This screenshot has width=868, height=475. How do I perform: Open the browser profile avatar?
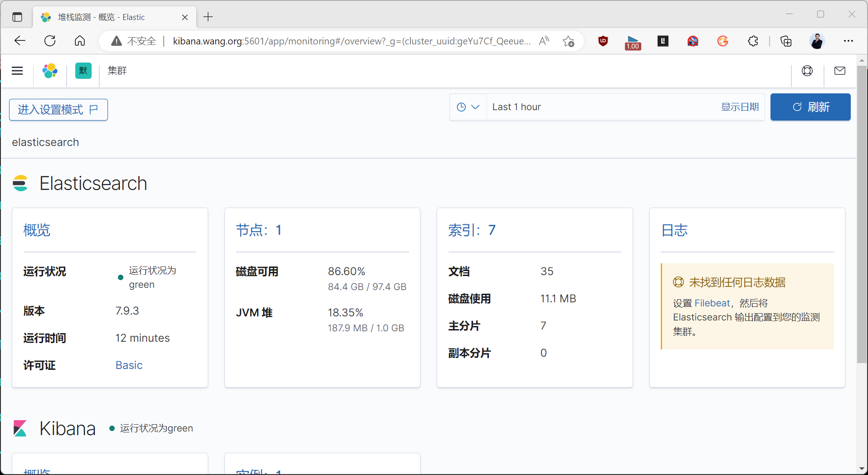click(817, 41)
